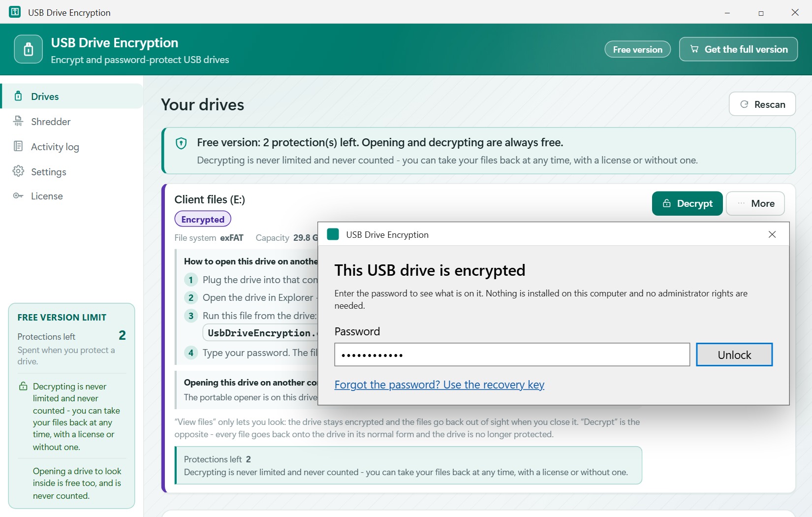Click the Shredder icon in sidebar
The image size is (812, 517).
click(18, 121)
